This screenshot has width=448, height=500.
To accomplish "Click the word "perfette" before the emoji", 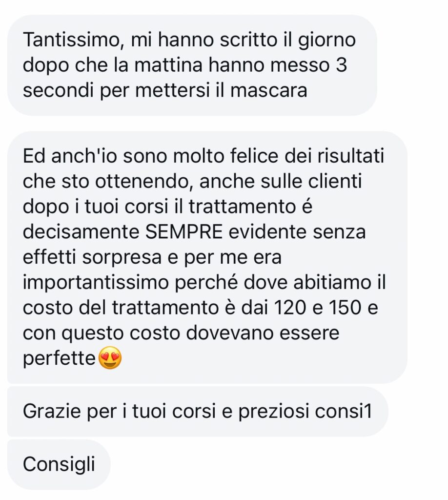I will click(x=59, y=359).
